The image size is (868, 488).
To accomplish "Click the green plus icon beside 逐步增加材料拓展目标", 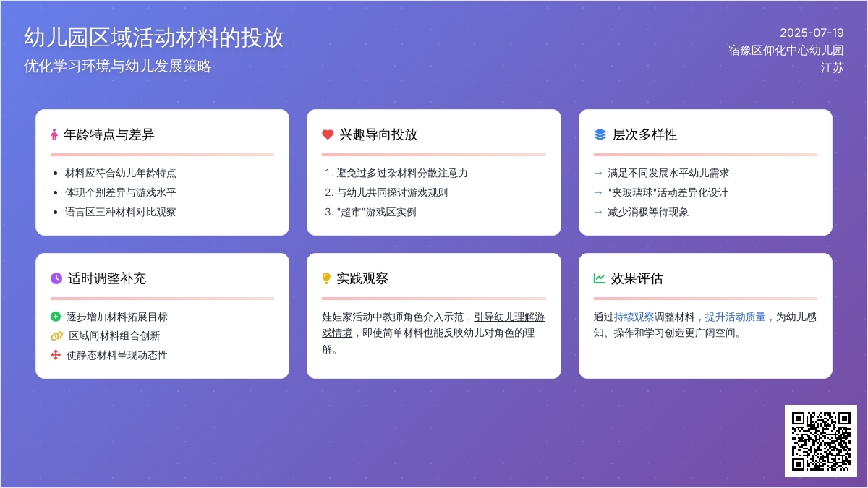I will 56,317.
